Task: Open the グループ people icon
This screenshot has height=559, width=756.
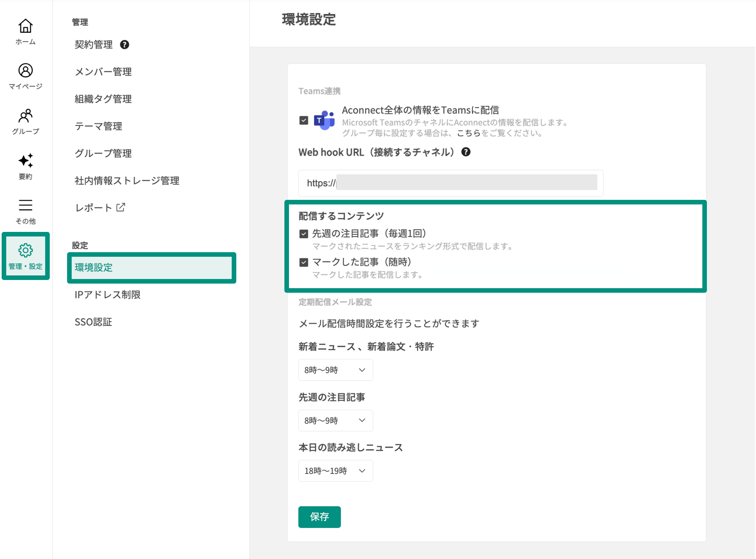Action: [26, 116]
